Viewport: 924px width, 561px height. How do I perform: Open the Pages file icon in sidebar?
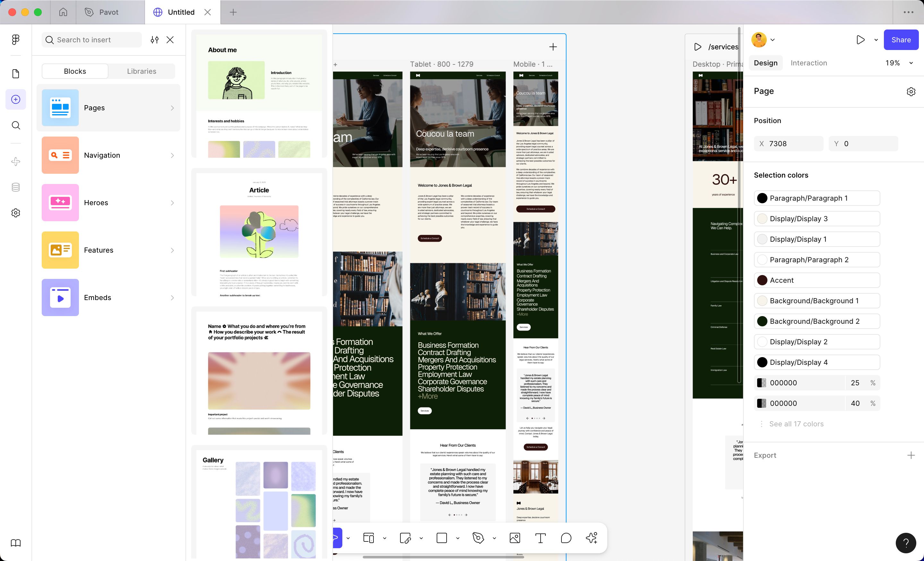(15, 74)
